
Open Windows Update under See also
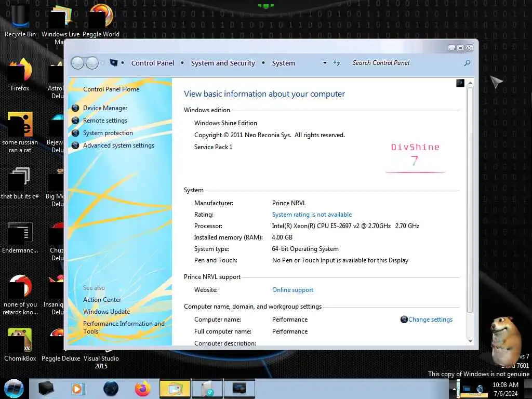[106, 312]
